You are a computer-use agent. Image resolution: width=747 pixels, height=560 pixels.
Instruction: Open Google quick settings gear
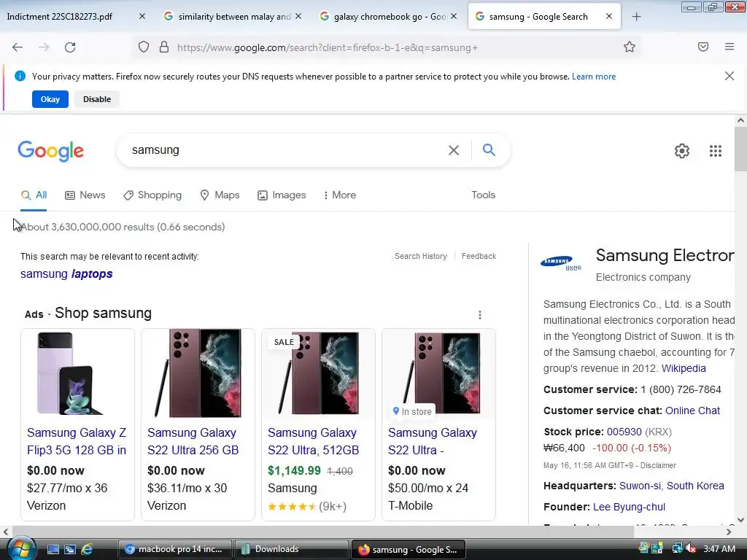pos(682,151)
